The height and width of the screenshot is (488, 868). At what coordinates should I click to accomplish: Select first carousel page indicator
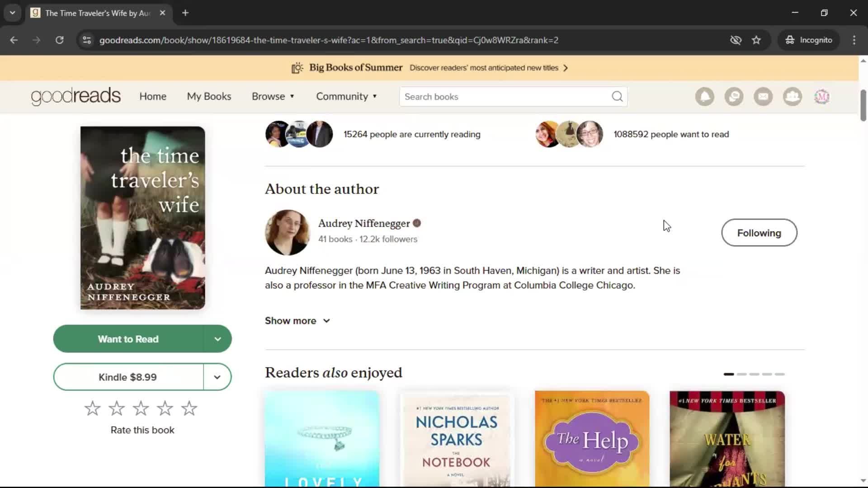(x=729, y=374)
